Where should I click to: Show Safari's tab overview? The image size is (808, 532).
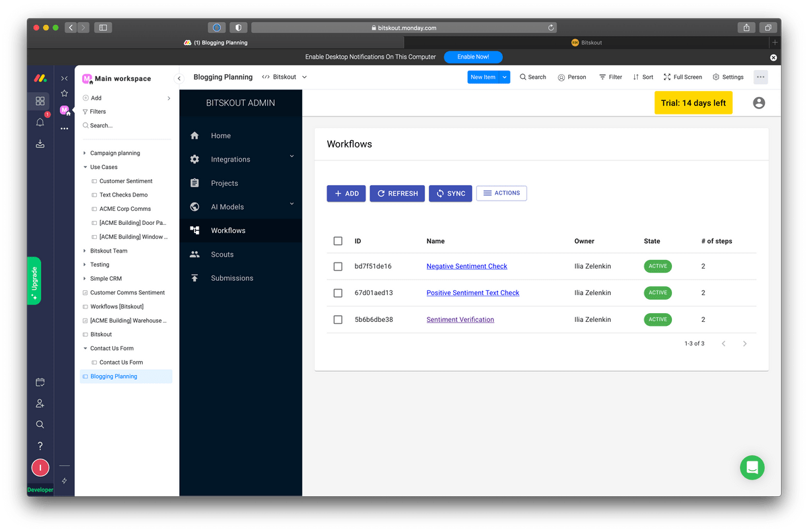tap(768, 28)
